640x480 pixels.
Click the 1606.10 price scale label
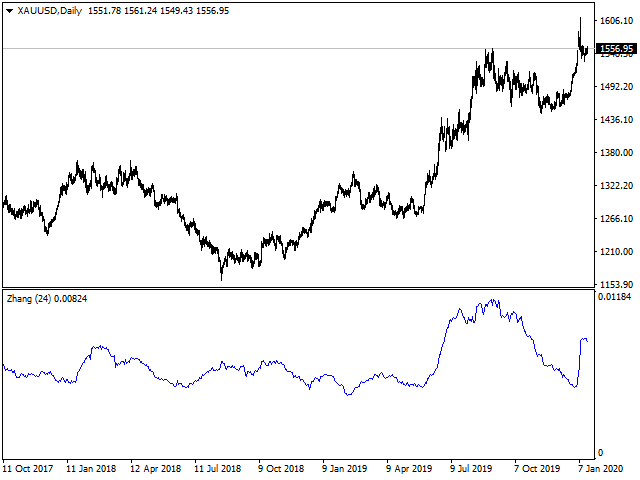[616, 20]
